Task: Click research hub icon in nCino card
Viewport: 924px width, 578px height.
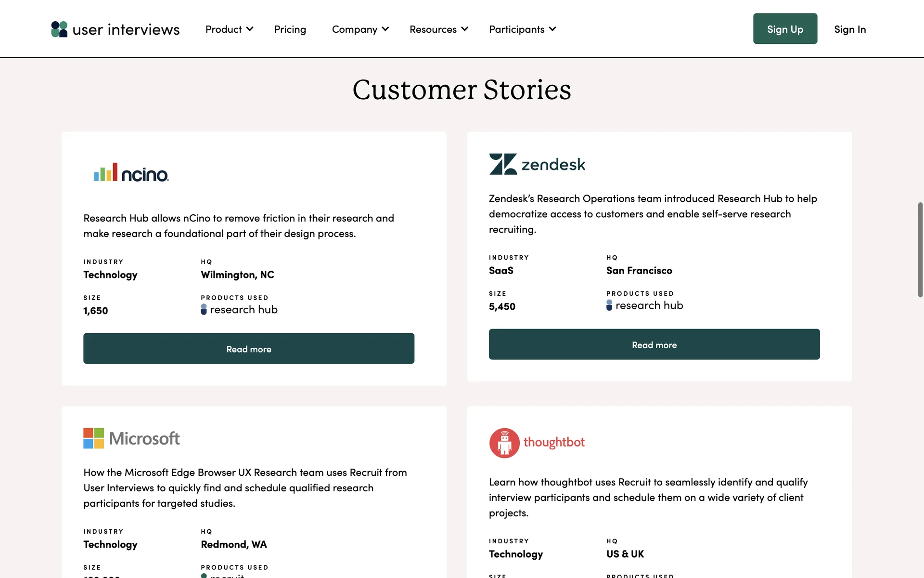Action: [204, 309]
